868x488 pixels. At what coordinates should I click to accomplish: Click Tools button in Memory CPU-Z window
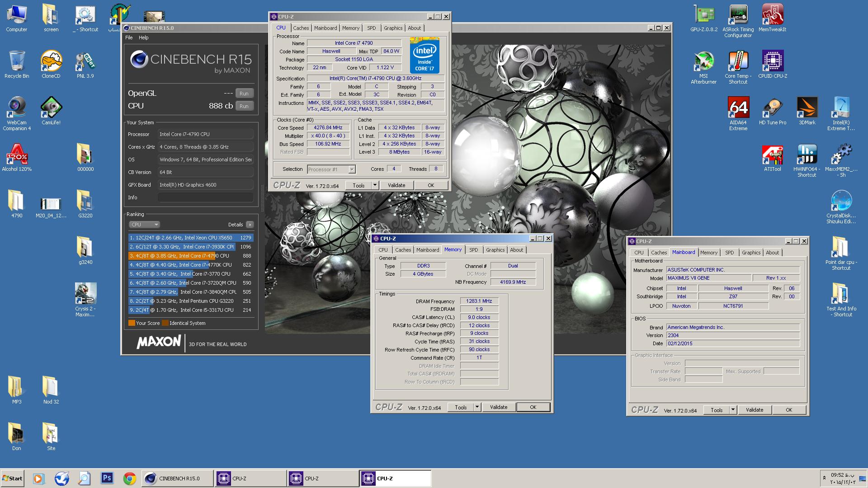point(461,407)
